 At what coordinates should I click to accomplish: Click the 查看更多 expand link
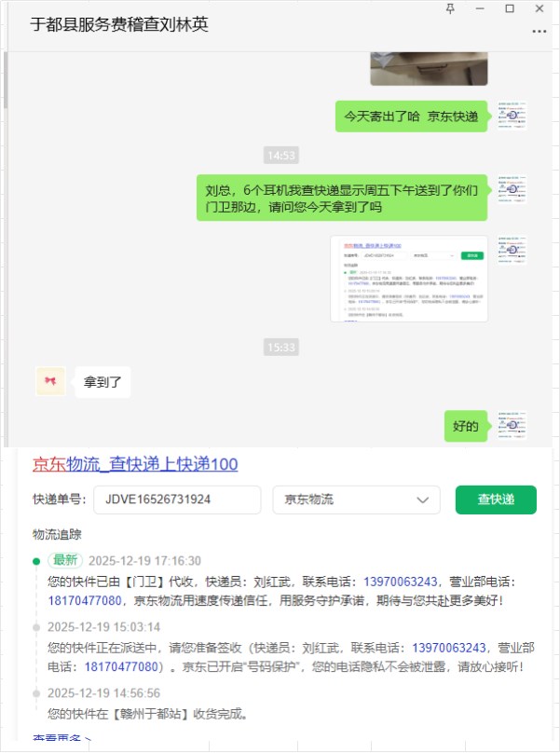pos(61,737)
